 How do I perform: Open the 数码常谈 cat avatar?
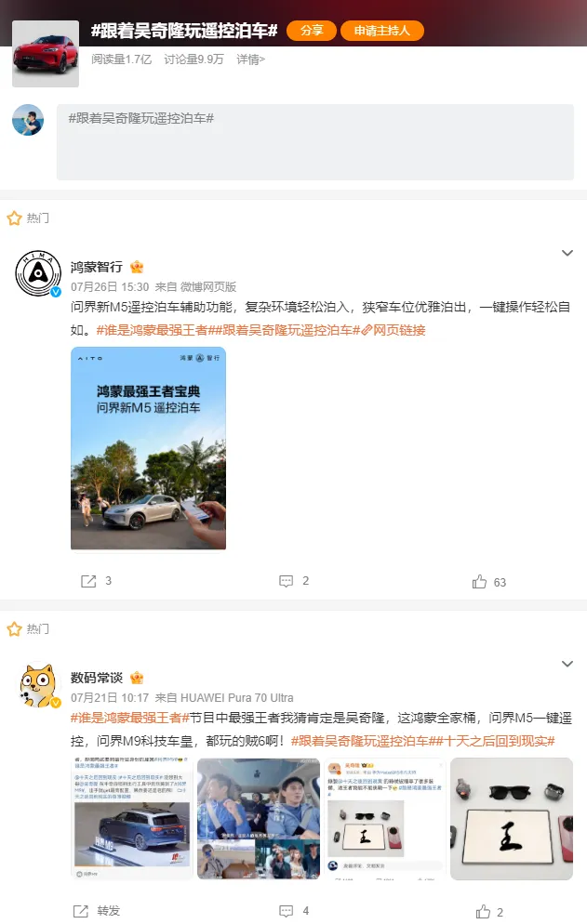pyautogui.click(x=38, y=685)
